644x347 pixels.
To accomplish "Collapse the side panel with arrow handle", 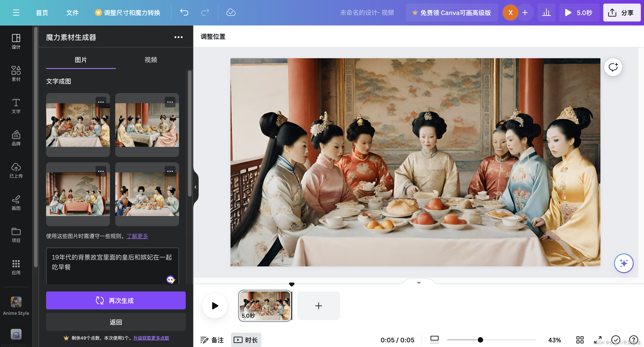I will (196, 187).
